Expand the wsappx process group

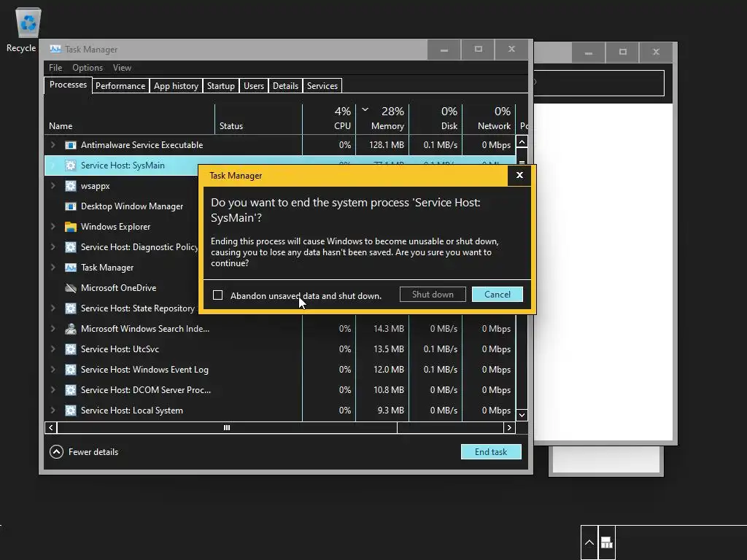(53, 186)
